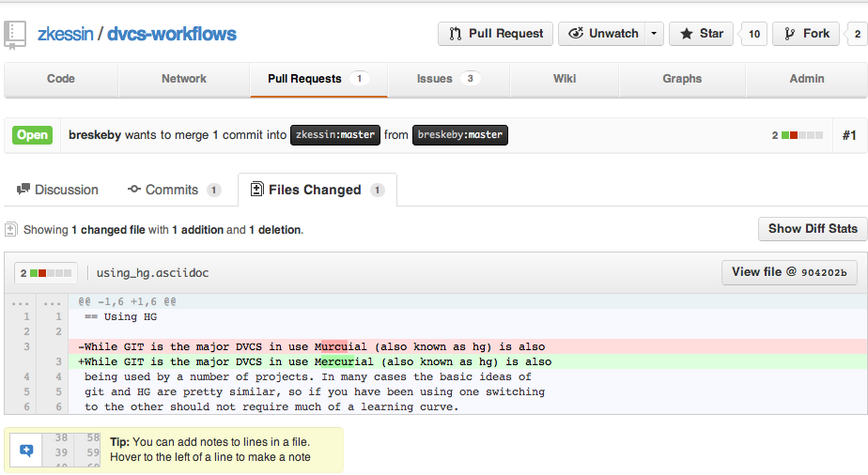Click the '1 changed file' summary text

108,230
